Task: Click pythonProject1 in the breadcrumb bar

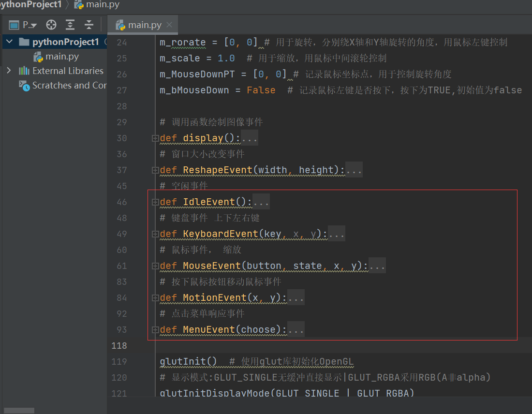Action: point(29,5)
